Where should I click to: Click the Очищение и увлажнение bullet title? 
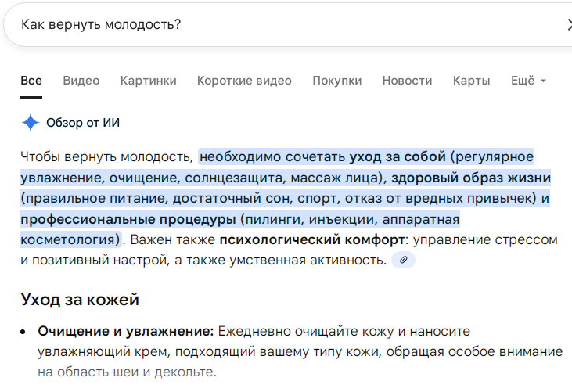(126, 331)
